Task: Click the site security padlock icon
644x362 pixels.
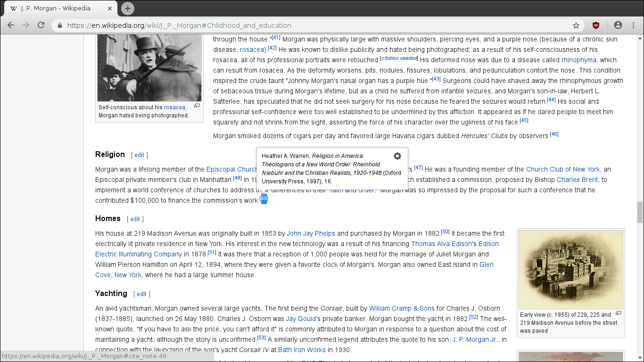Action: 60,25
